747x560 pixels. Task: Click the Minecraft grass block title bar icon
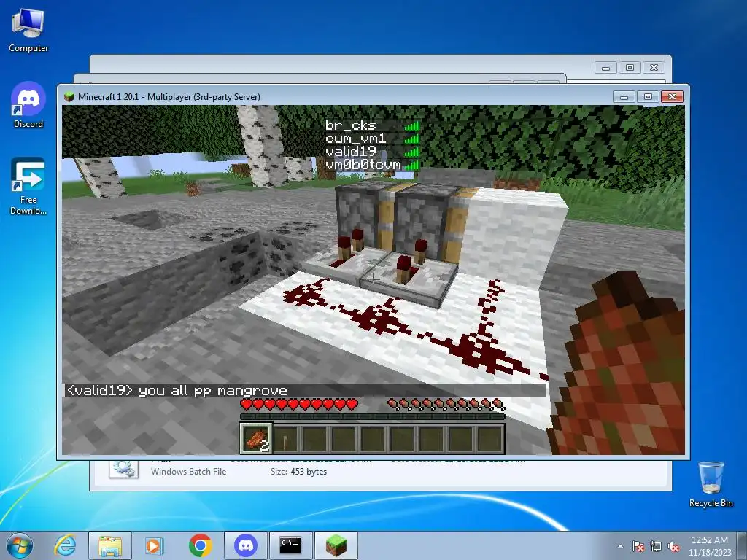point(69,97)
